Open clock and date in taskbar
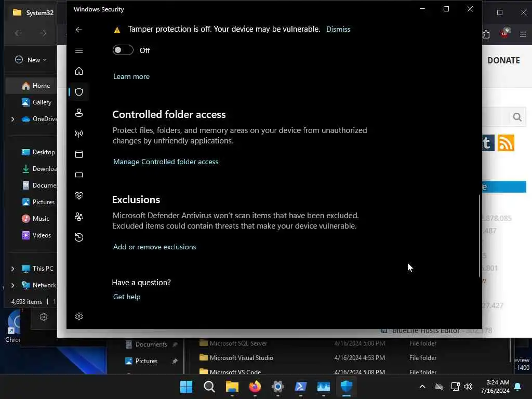 coord(495,387)
